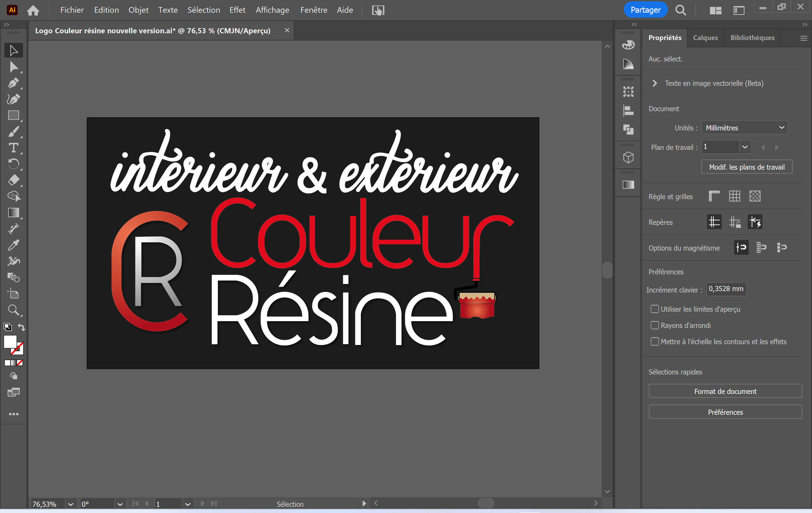Open Plan de travail number dropdown
Image resolution: width=812 pixels, height=513 pixels.
pyautogui.click(x=745, y=147)
